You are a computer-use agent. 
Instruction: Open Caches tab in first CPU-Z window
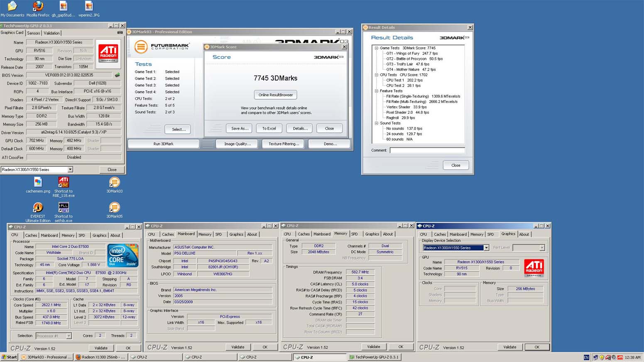(31, 235)
